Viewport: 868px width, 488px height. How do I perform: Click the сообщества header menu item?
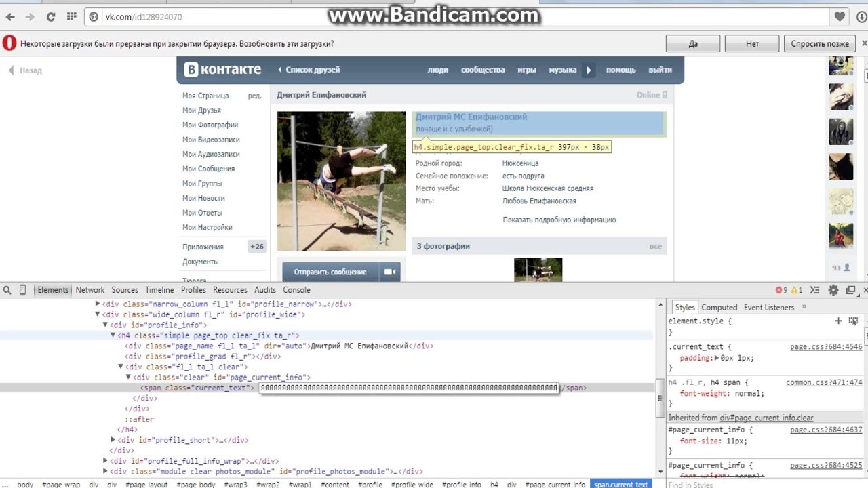point(483,70)
